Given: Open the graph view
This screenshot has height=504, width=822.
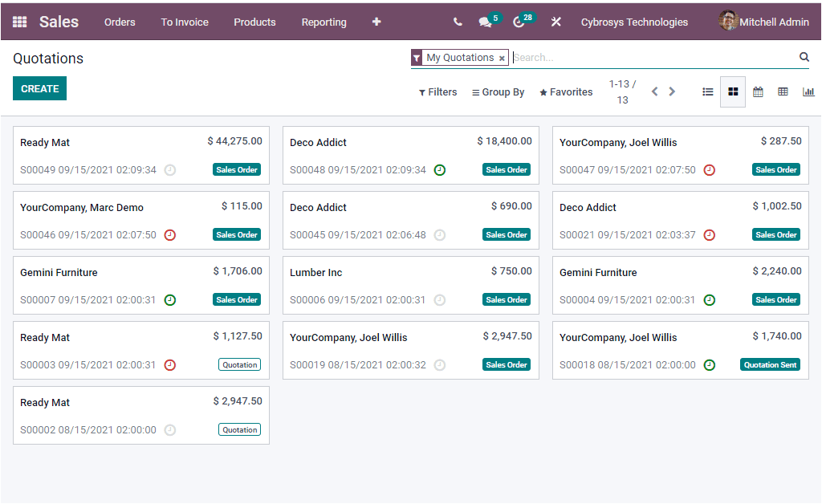Looking at the screenshot, I should (808, 91).
